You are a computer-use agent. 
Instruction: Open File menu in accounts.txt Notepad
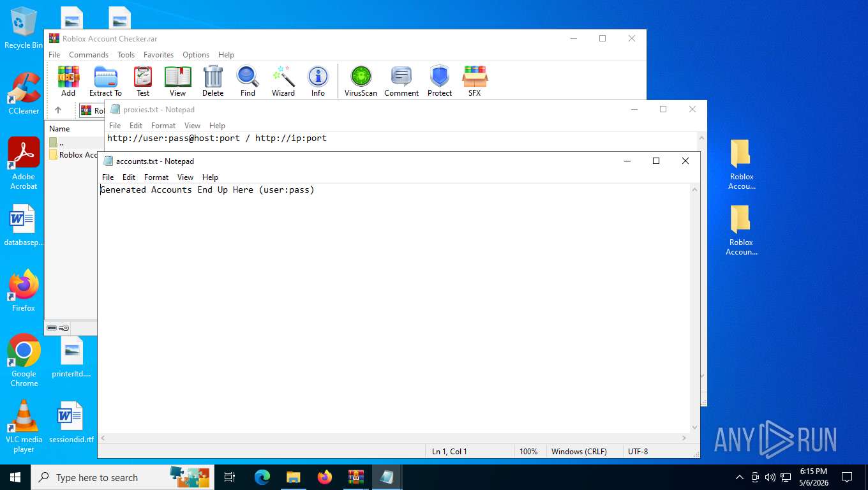(108, 177)
